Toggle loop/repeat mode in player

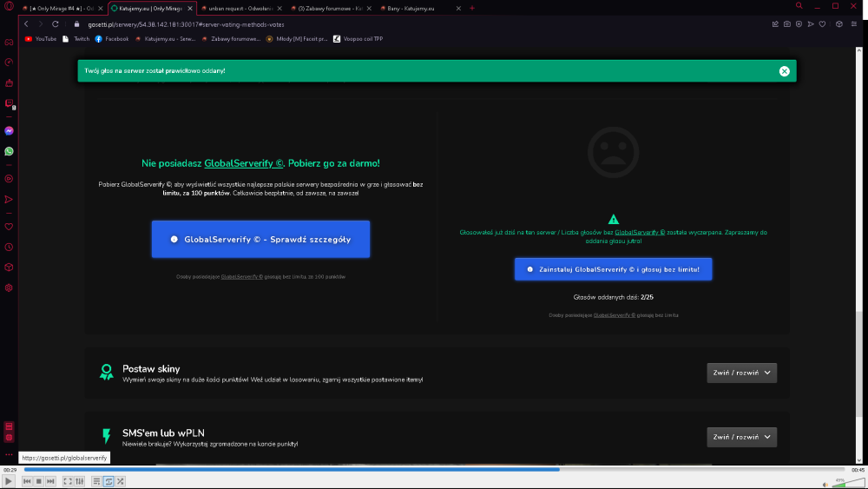[108, 481]
